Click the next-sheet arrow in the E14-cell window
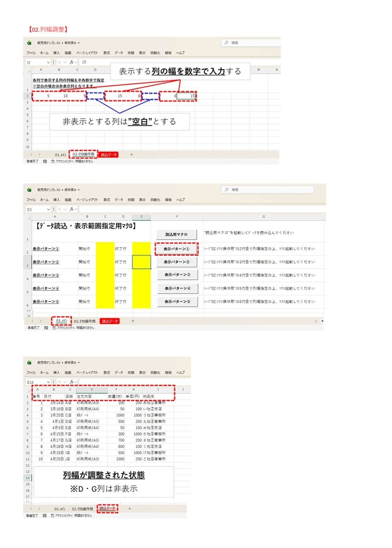This screenshot has width=392, height=548. (40, 509)
